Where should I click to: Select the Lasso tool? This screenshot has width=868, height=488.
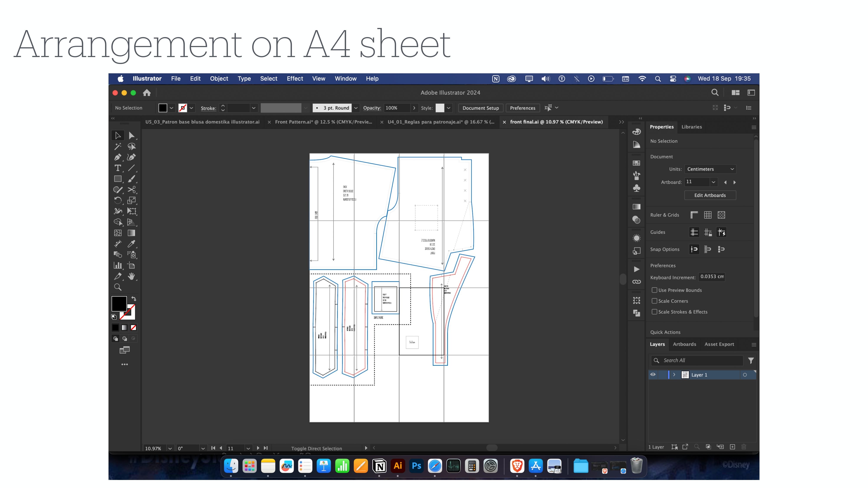[x=132, y=146]
